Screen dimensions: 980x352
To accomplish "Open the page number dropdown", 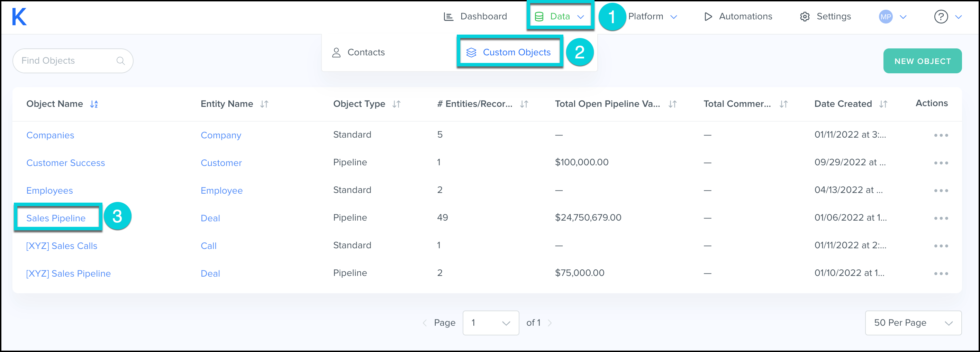I will click(490, 323).
